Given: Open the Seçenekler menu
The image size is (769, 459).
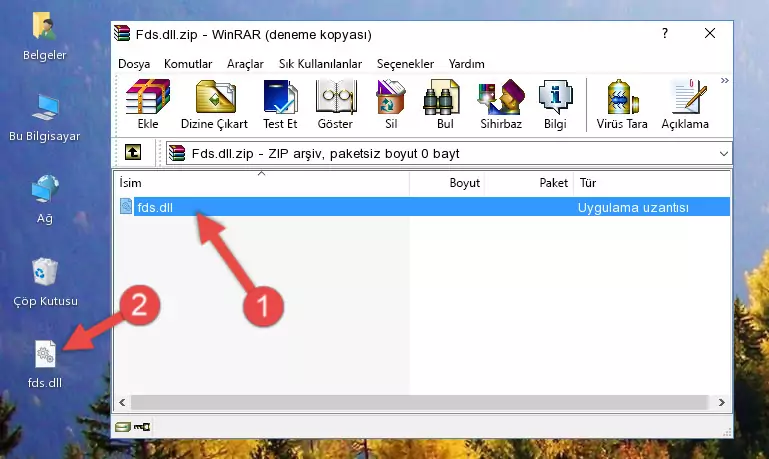Looking at the screenshot, I should point(405,64).
